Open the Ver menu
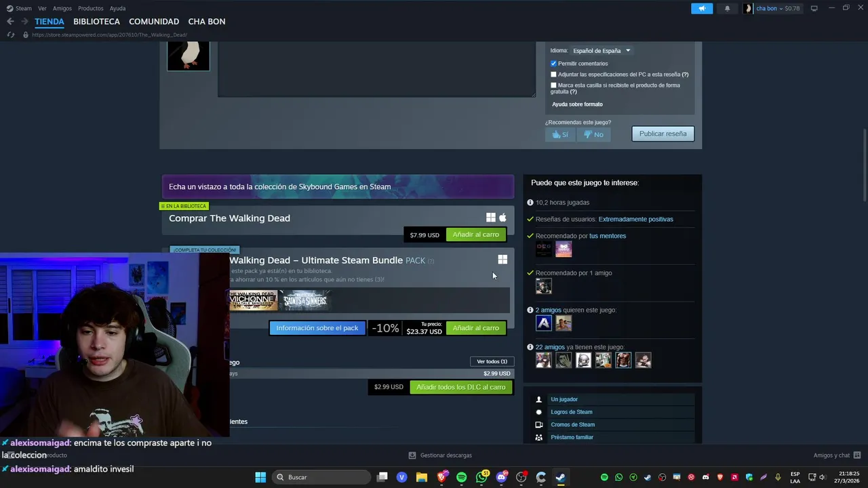This screenshot has width=868, height=488. pos(42,8)
